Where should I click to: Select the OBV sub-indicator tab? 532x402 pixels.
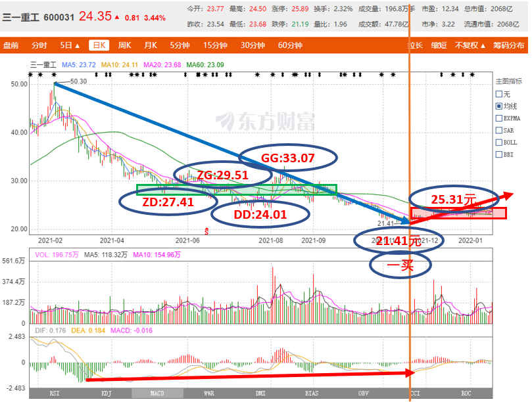(x=364, y=393)
